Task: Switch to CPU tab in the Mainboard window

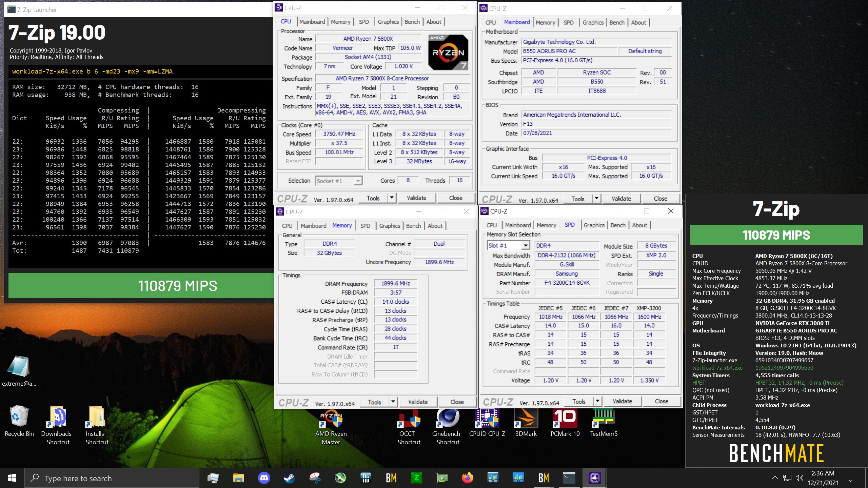Action: pos(490,23)
